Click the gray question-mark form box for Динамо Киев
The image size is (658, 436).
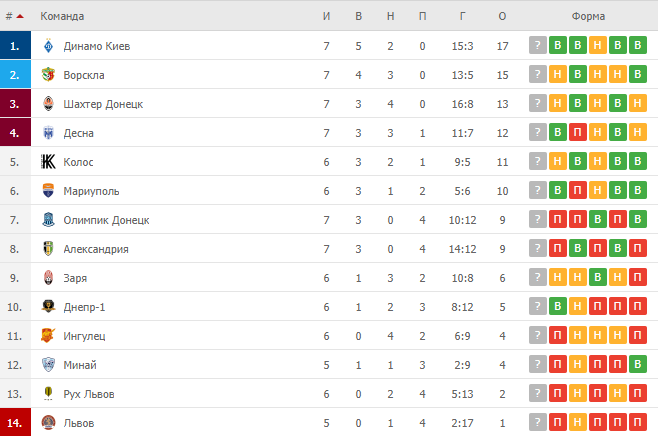pyautogui.click(x=538, y=46)
